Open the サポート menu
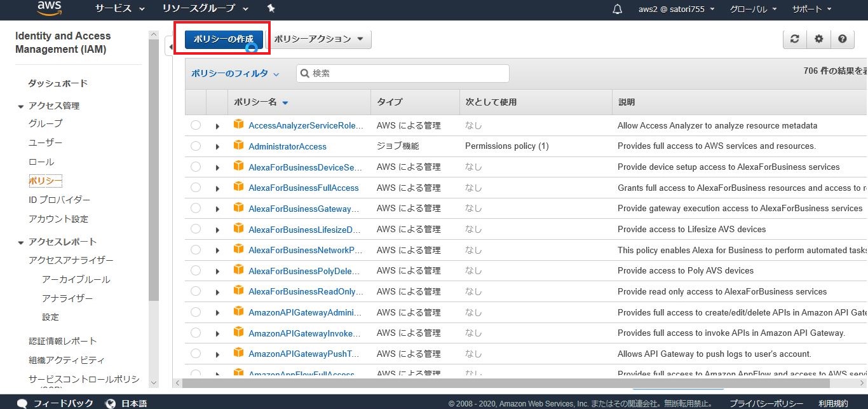Viewport: 868px width, 409px height. [x=812, y=9]
